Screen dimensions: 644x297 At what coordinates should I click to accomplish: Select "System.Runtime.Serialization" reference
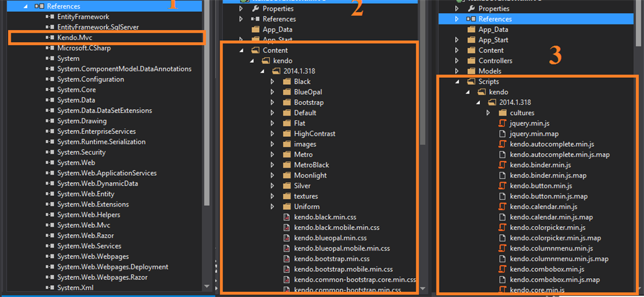point(101,142)
